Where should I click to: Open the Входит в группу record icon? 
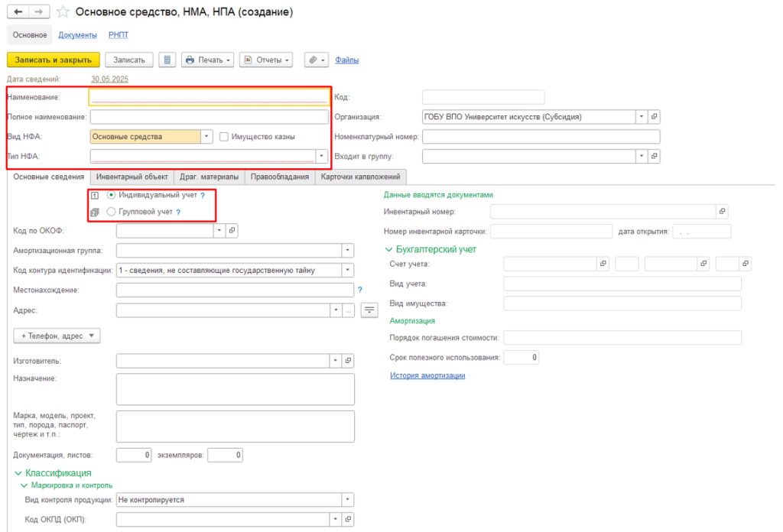pyautogui.click(x=655, y=156)
